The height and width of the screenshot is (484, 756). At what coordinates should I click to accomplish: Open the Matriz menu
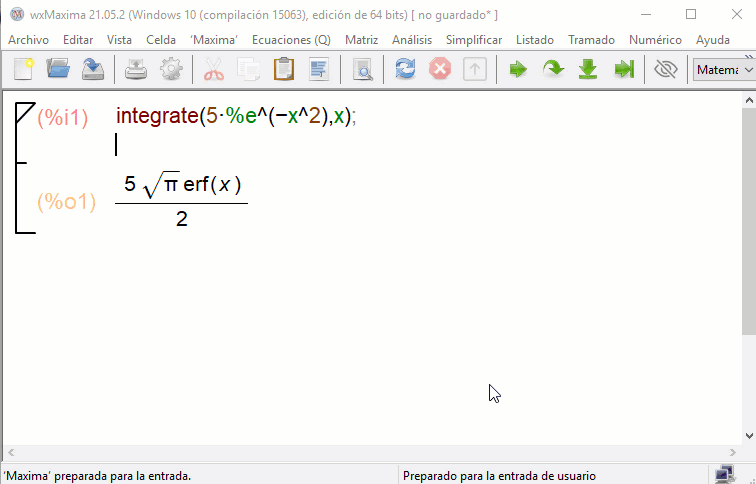362,40
